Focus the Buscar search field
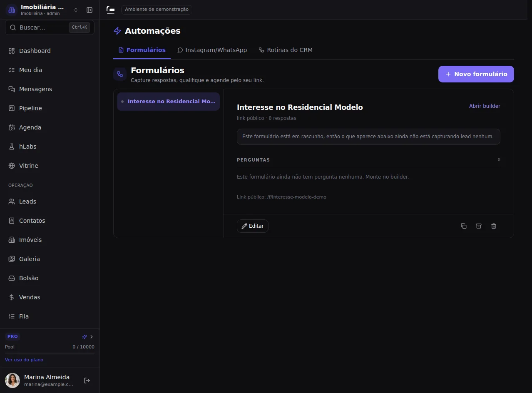The height and width of the screenshot is (393, 532). (50, 27)
